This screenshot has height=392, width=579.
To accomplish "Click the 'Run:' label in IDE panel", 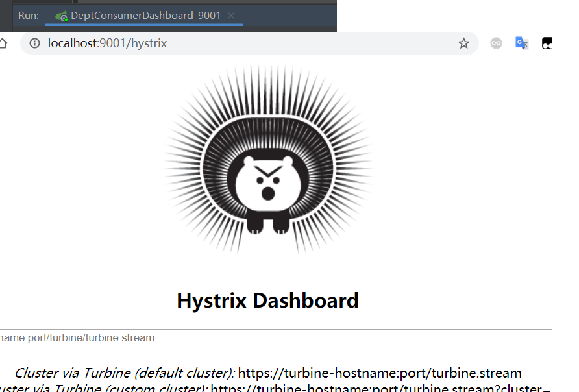I will coord(29,16).
